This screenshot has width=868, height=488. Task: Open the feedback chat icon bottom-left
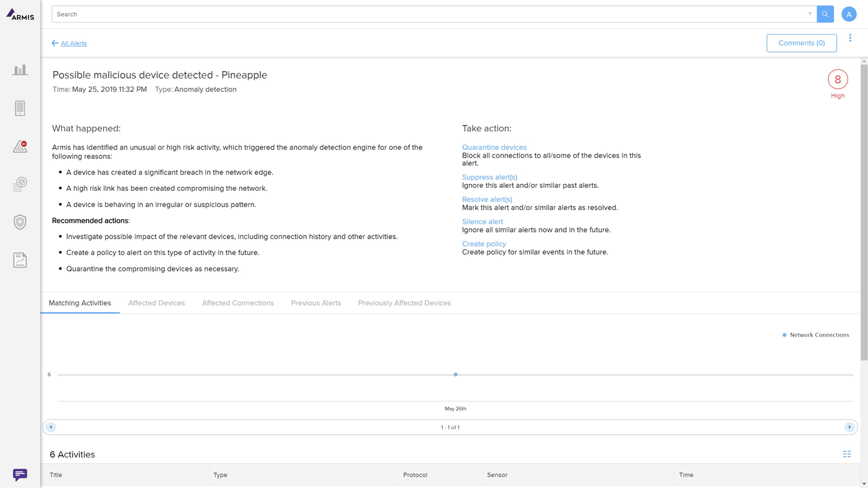coord(19,474)
